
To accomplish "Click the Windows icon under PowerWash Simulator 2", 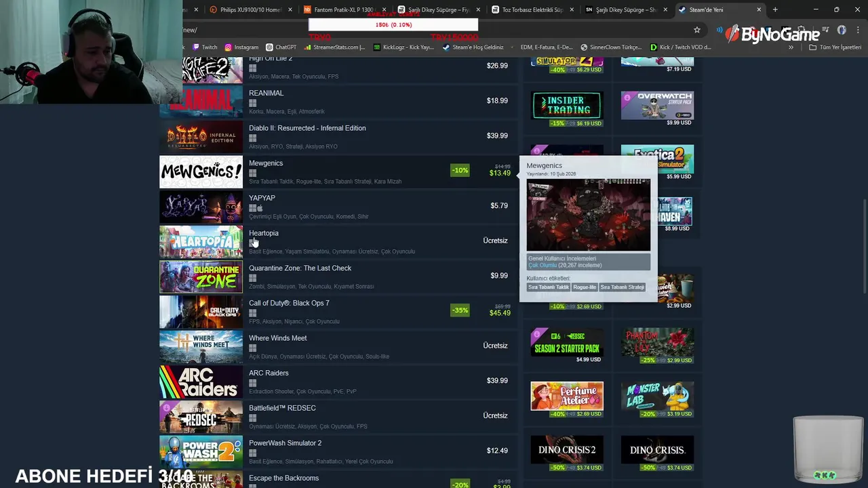I will click(252, 453).
